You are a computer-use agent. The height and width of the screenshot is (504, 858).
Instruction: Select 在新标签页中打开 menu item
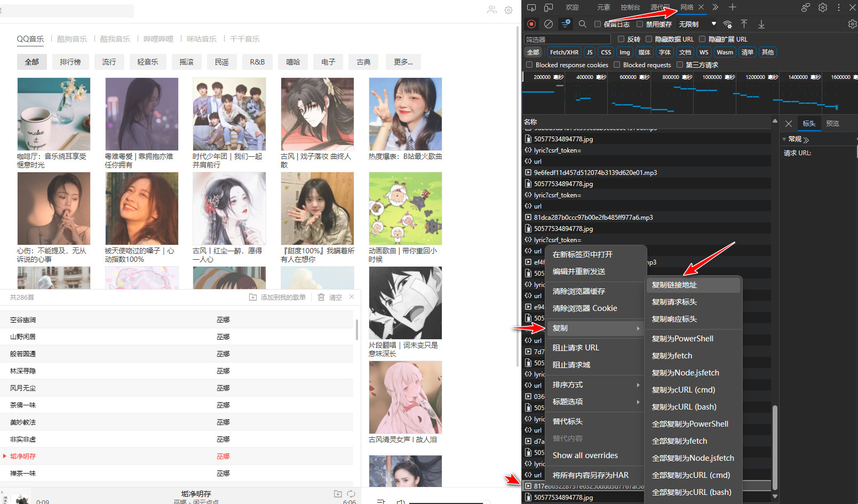595,254
